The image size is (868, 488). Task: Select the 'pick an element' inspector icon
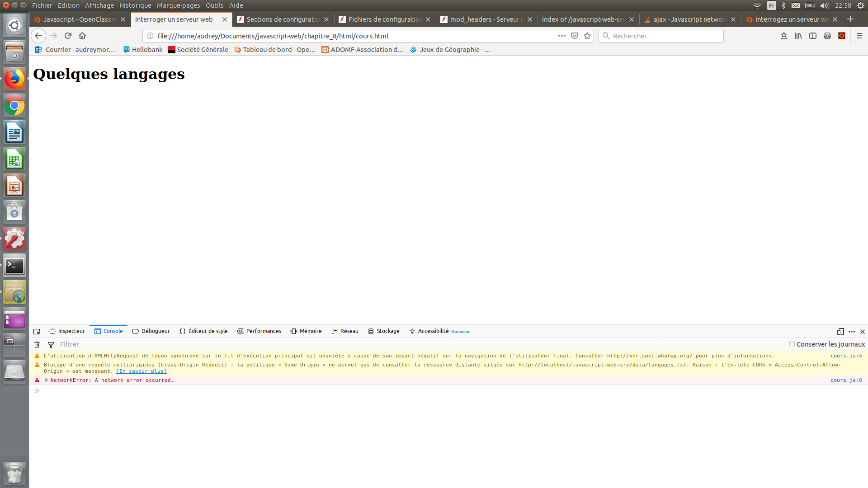click(x=37, y=331)
